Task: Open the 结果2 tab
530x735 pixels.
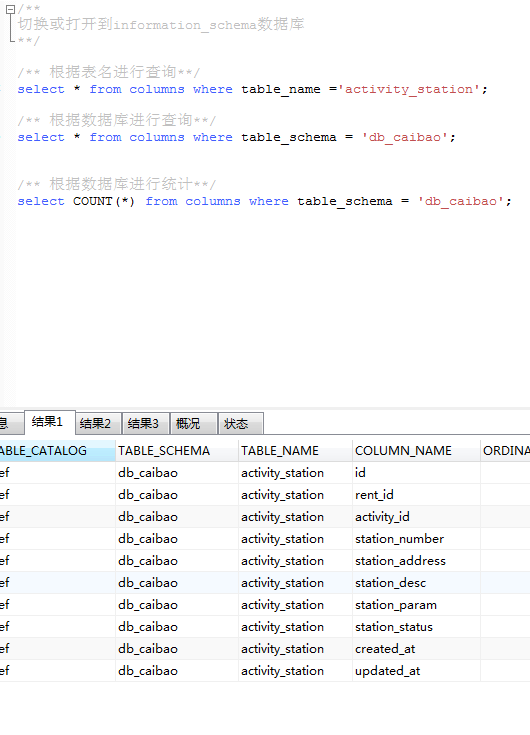Action: [98, 424]
